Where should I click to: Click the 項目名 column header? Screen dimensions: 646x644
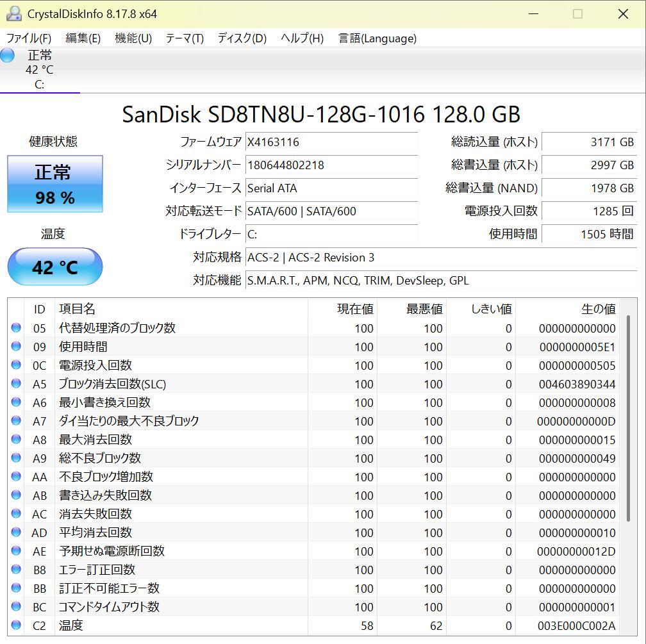[x=181, y=309]
